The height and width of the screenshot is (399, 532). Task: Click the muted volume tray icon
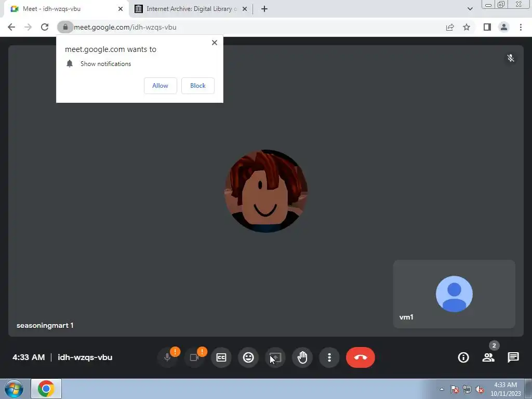pos(480,389)
